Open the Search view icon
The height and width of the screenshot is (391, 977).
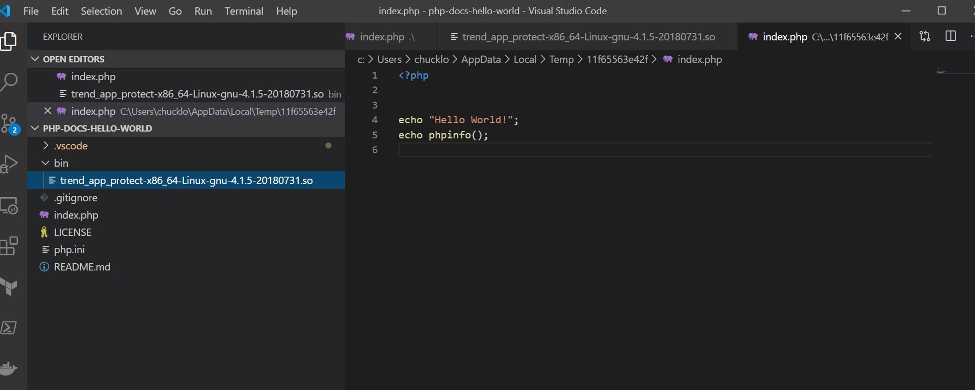pos(9,82)
